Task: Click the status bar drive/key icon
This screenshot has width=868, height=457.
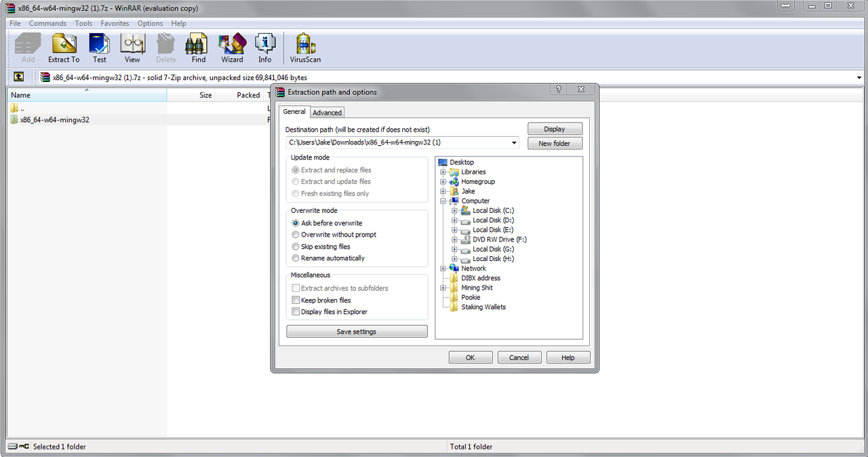Action: tap(18, 446)
